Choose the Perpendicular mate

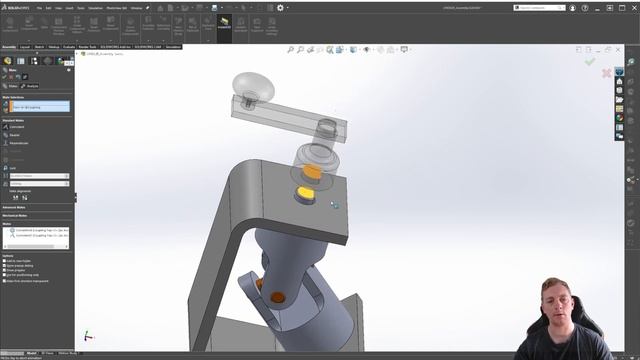[x=16, y=143]
